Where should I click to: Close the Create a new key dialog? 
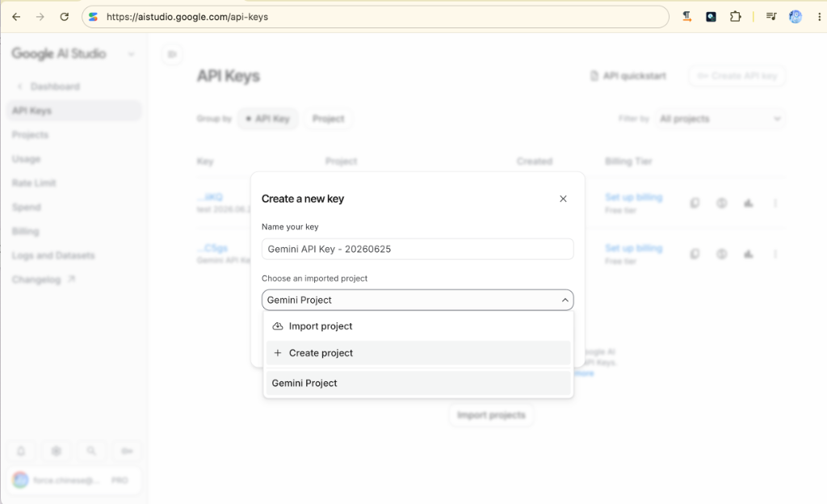point(563,199)
